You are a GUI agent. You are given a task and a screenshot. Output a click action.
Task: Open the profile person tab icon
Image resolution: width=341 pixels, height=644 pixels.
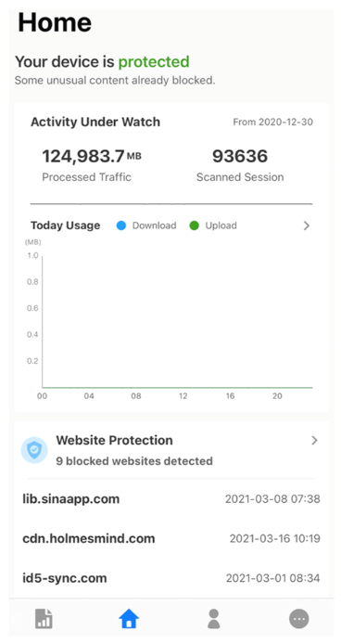214,618
